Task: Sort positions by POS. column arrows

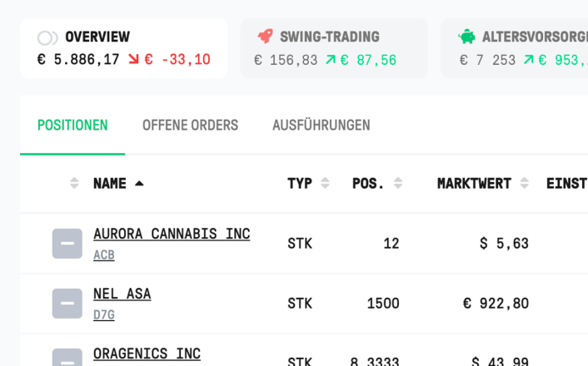Action: 398,183
